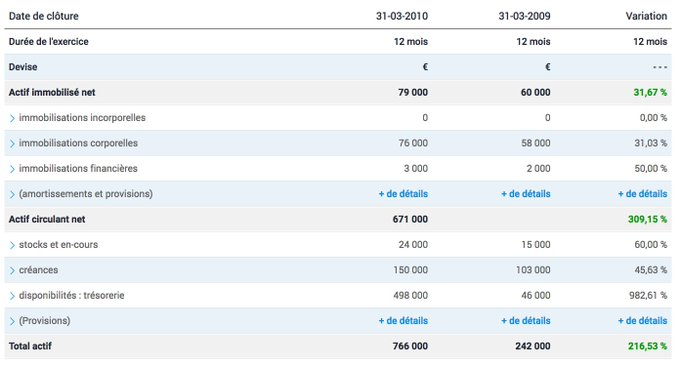
Task: Click the 31,03 % variation
Action: [x=651, y=143]
